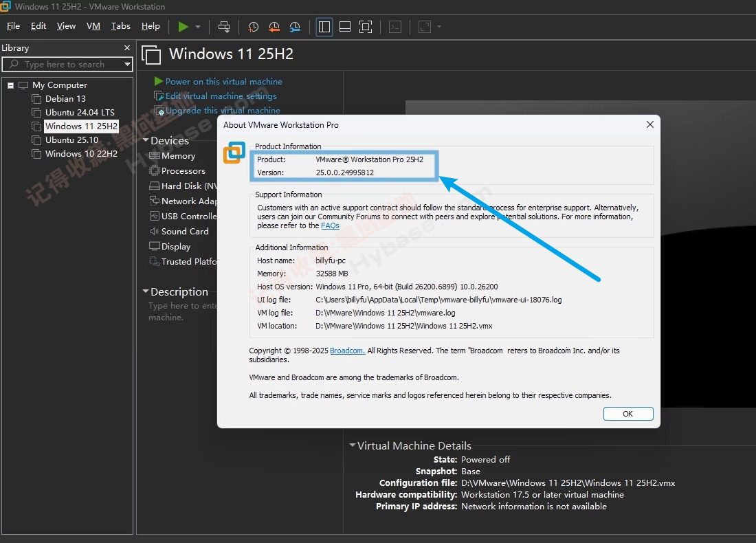
Task: Toggle the library sidebar view icon
Action: (x=324, y=27)
